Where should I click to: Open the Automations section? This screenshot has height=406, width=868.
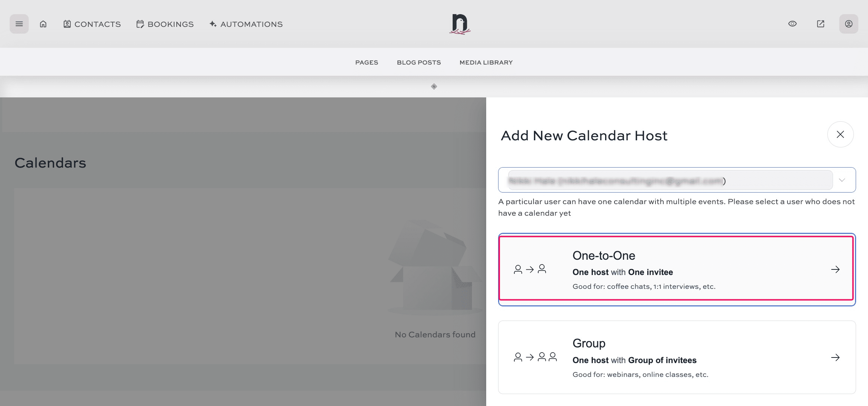click(x=246, y=24)
